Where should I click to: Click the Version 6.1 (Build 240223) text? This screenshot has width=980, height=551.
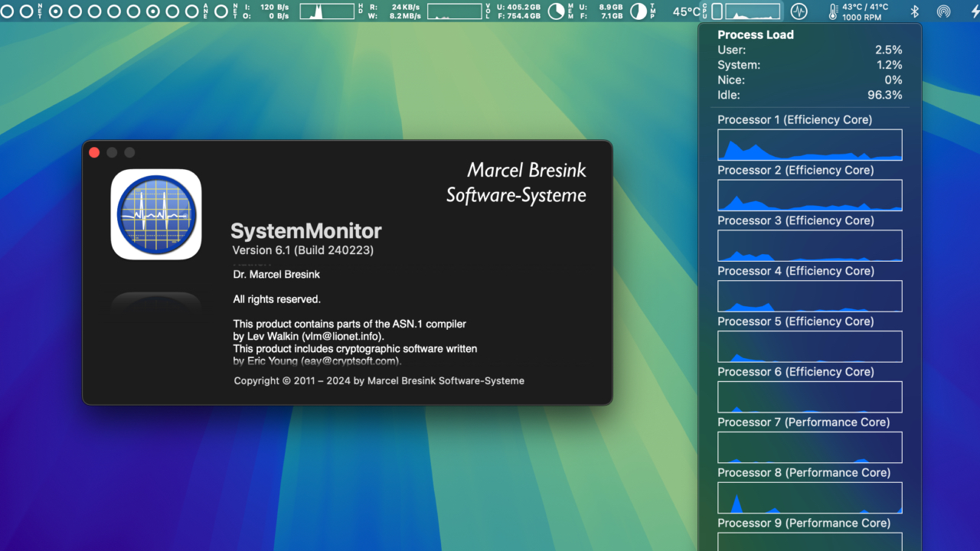point(303,250)
